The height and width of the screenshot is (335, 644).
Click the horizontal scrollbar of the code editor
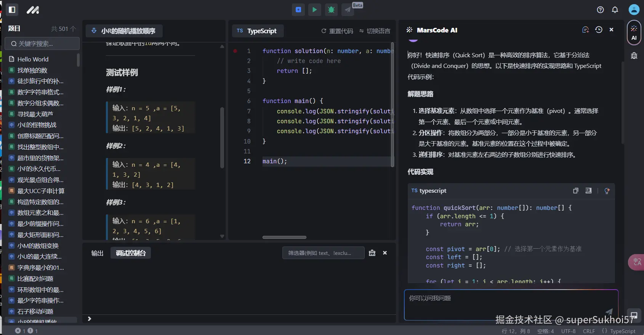tap(284, 237)
